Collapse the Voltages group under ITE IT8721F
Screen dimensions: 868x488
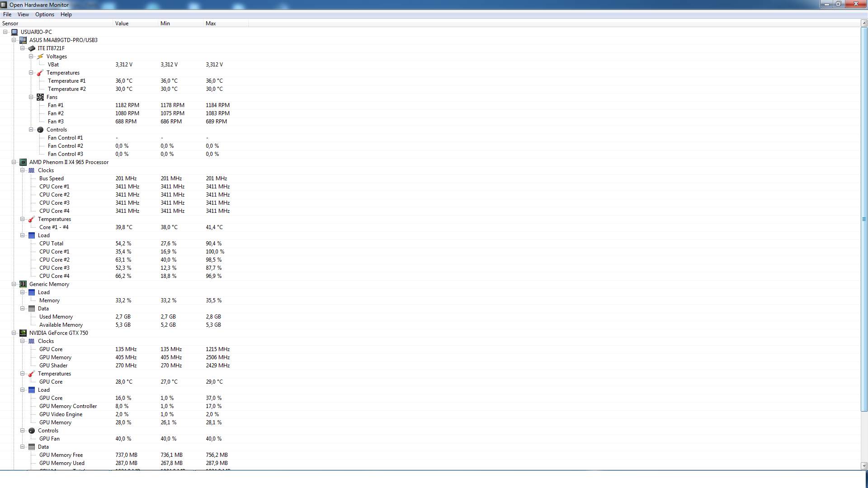coord(31,56)
